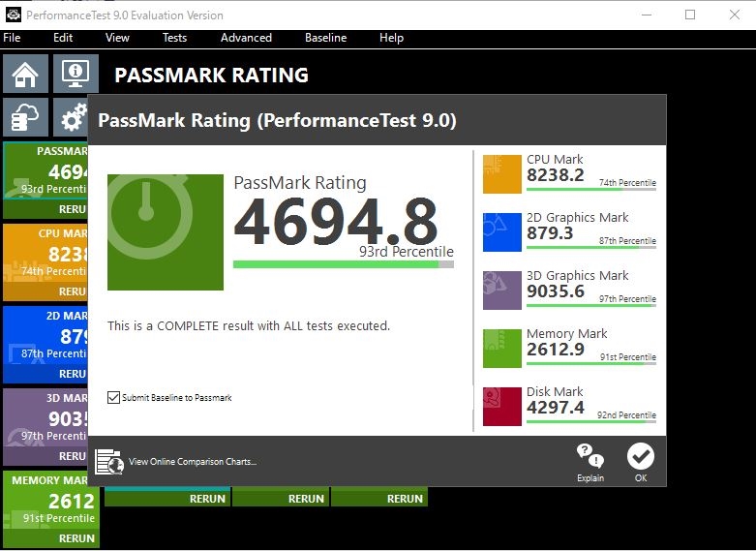Click the Explain question bubbles icon
Viewport: 756px width, 551px height.
pos(590,456)
